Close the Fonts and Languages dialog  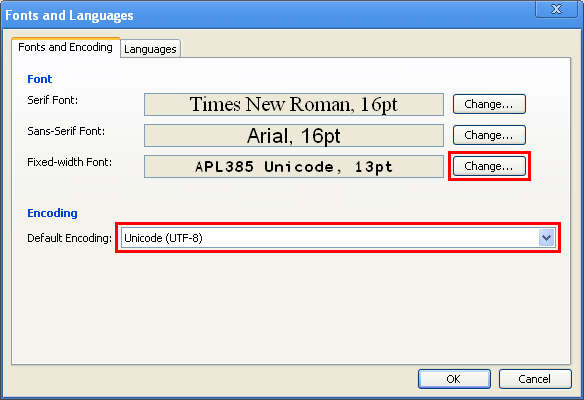click(x=556, y=9)
